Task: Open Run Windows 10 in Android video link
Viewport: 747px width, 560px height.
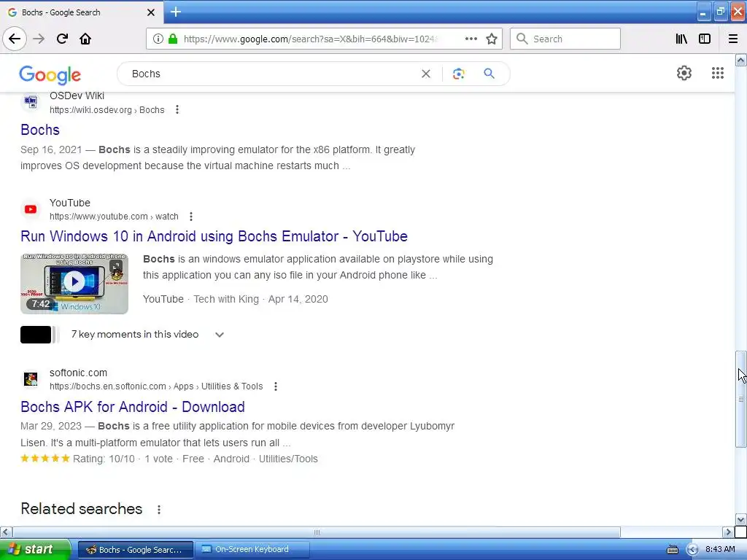Action: click(214, 237)
